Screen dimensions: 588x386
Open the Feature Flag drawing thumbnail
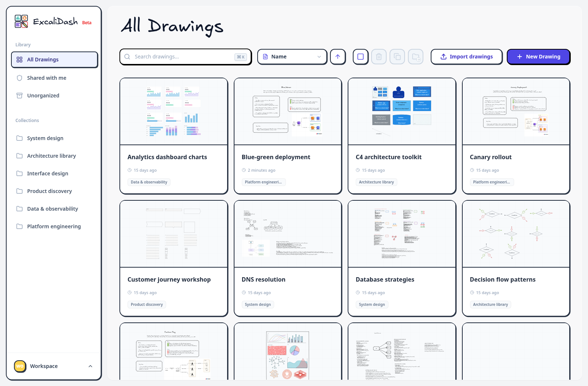(x=174, y=352)
